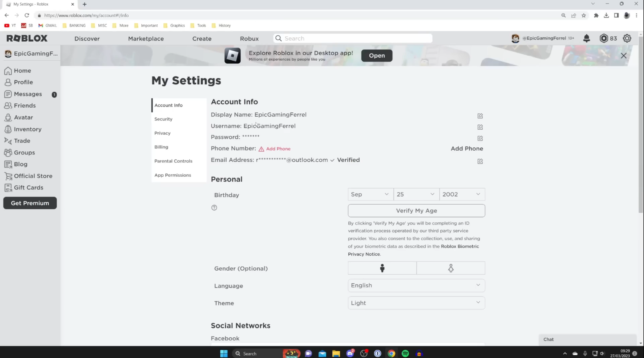
Task: Click Open on the Desktop app banner
Action: click(377, 56)
